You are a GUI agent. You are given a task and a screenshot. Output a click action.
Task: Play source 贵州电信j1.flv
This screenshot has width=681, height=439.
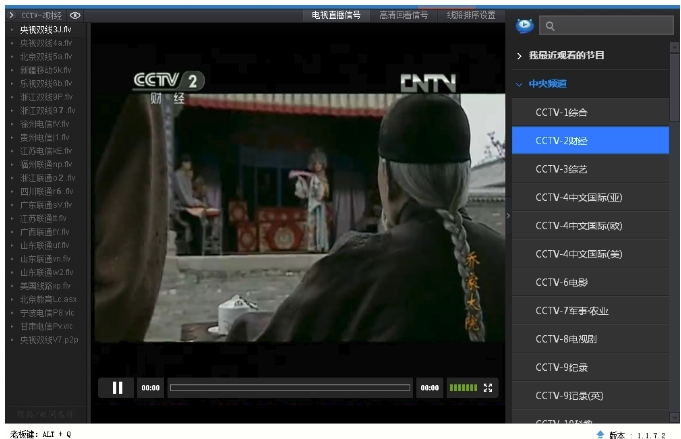(x=45, y=137)
